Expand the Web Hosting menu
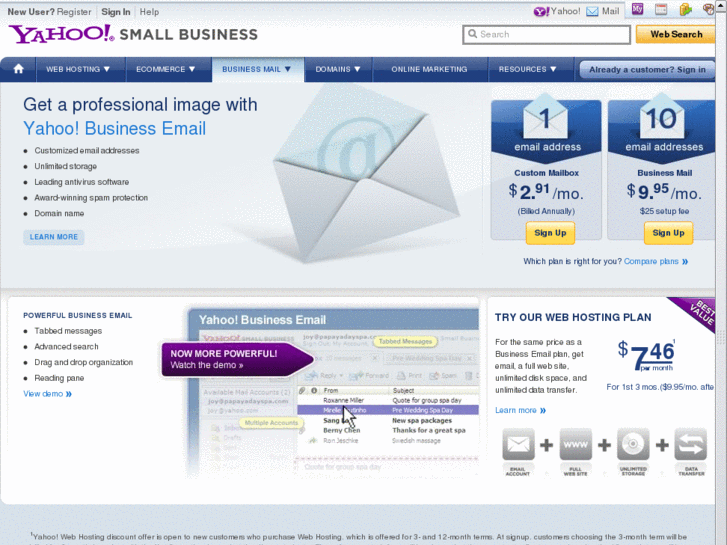 [x=77, y=69]
